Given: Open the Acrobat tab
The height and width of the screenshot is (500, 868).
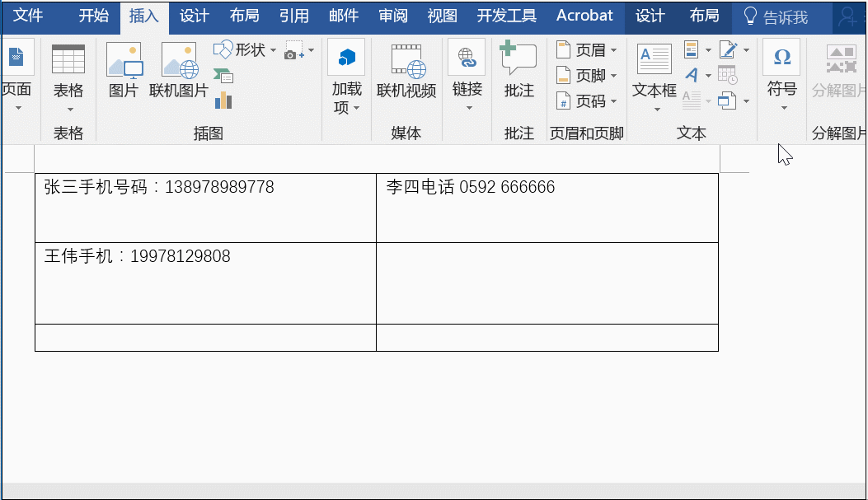Looking at the screenshot, I should 584,16.
